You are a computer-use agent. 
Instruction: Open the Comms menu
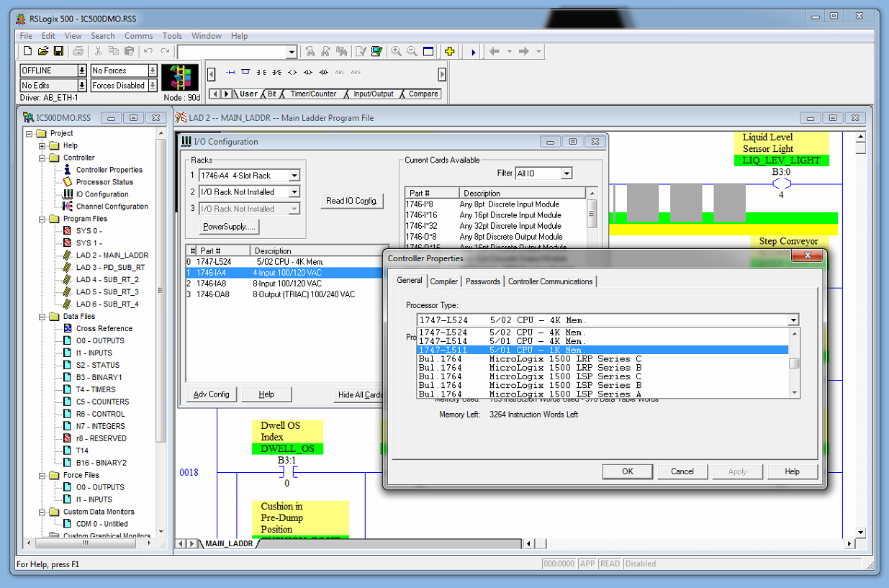point(138,35)
